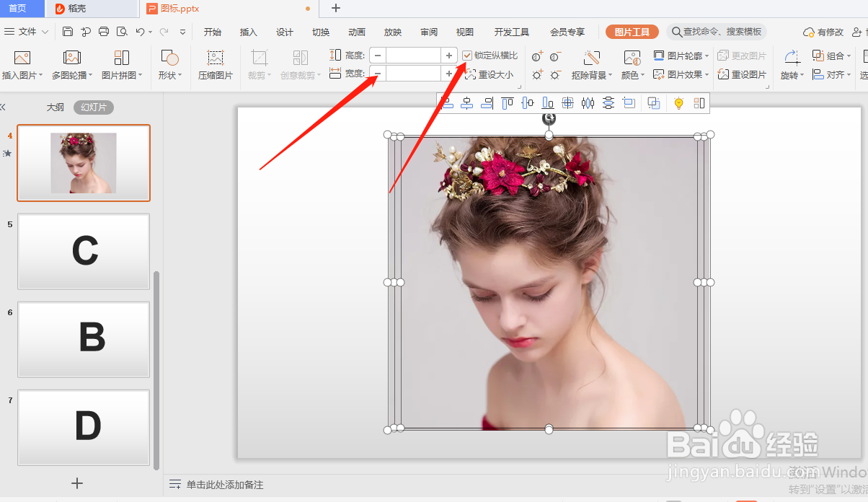Click the decrease brightness sun icon
The width and height of the screenshot is (868, 502).
pyautogui.click(x=555, y=75)
